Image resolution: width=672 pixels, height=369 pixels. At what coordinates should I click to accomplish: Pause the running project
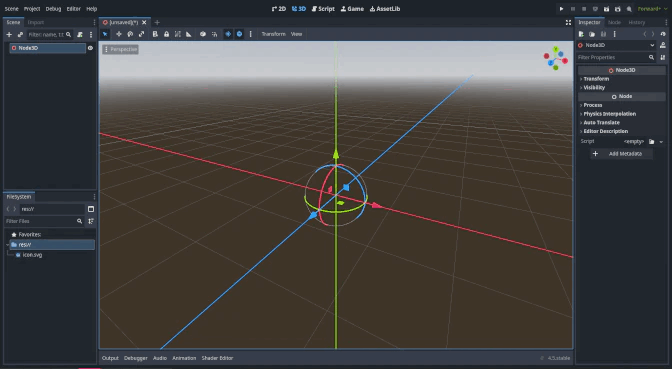point(573,9)
